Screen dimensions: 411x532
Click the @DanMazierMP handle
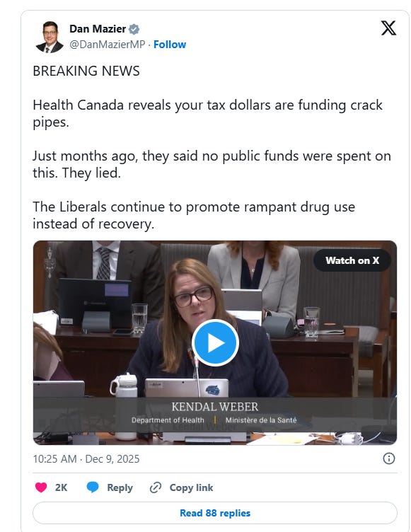coord(108,45)
